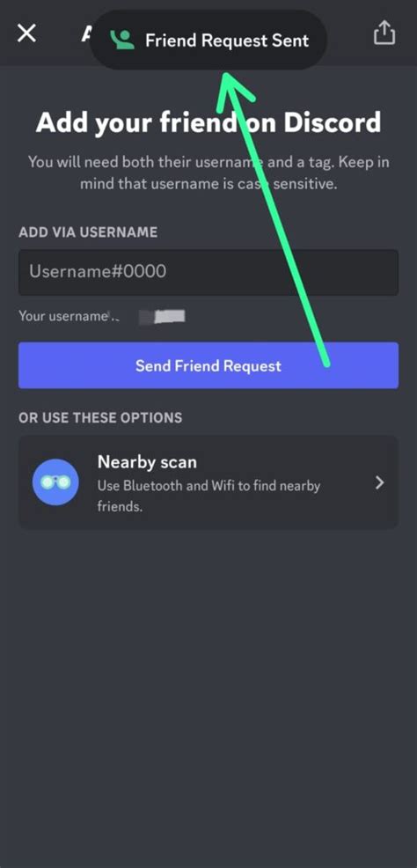
Task: Tap the blurred own username tag
Action: (x=162, y=316)
